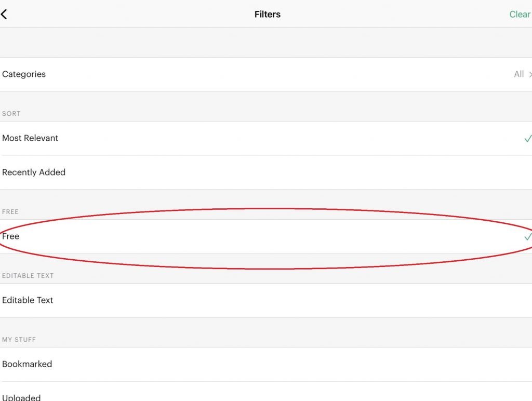Tap the Bookmarked label
Image resolution: width=532 pixels, height=401 pixels.
(x=27, y=364)
